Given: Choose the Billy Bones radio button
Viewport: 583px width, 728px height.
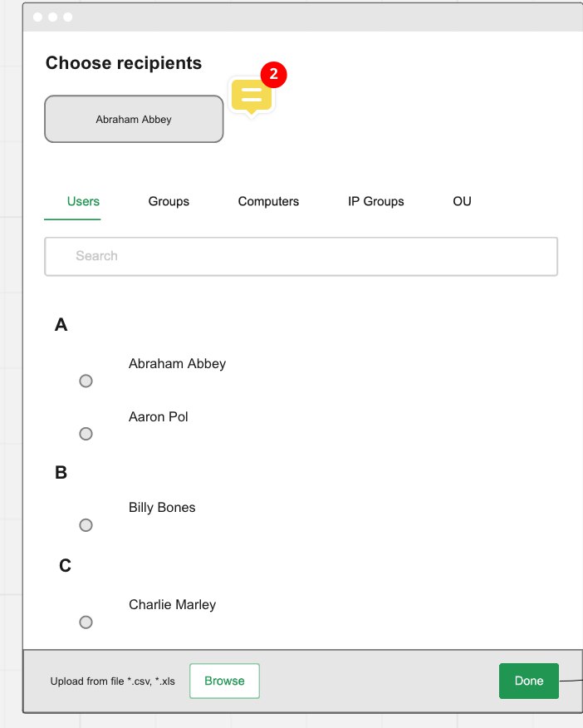Looking at the screenshot, I should (86, 525).
